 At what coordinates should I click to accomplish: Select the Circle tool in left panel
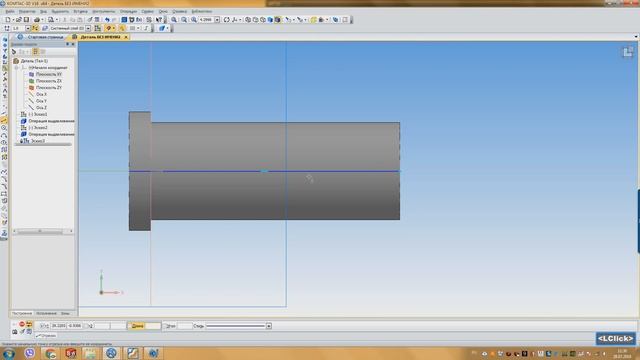4,128
